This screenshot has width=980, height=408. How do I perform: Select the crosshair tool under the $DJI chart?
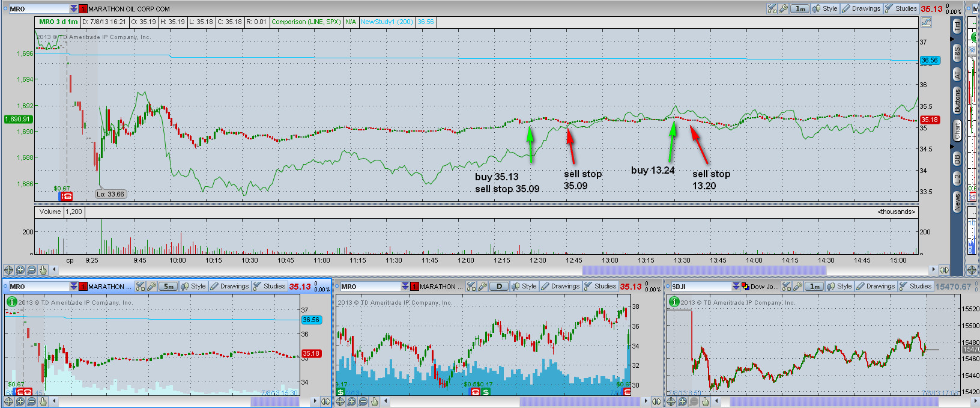tap(671, 401)
